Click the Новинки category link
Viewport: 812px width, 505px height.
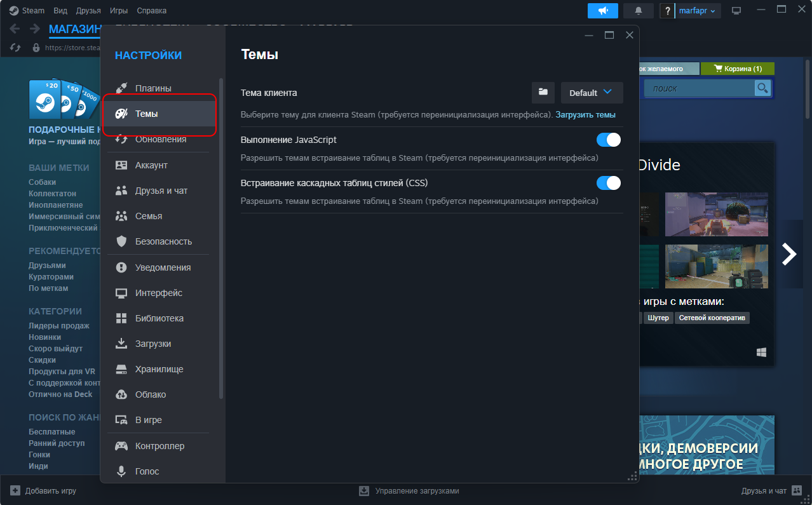pos(45,337)
